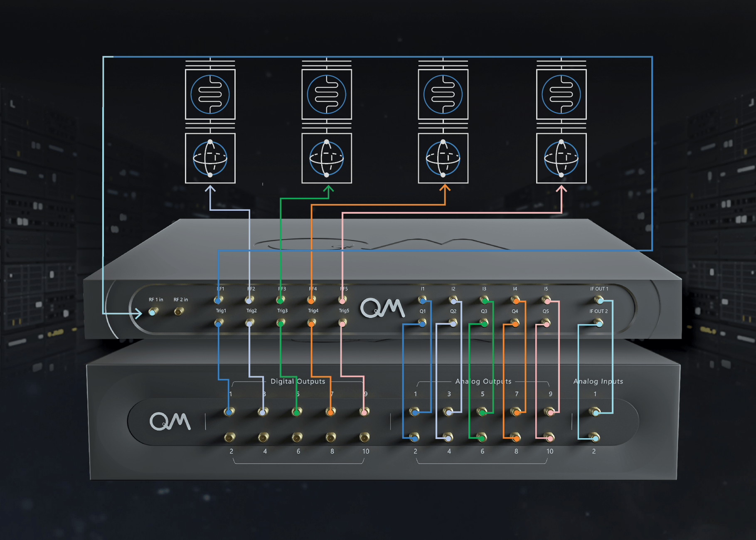Select the I2 input connector
The height and width of the screenshot is (540, 756).
click(x=453, y=300)
